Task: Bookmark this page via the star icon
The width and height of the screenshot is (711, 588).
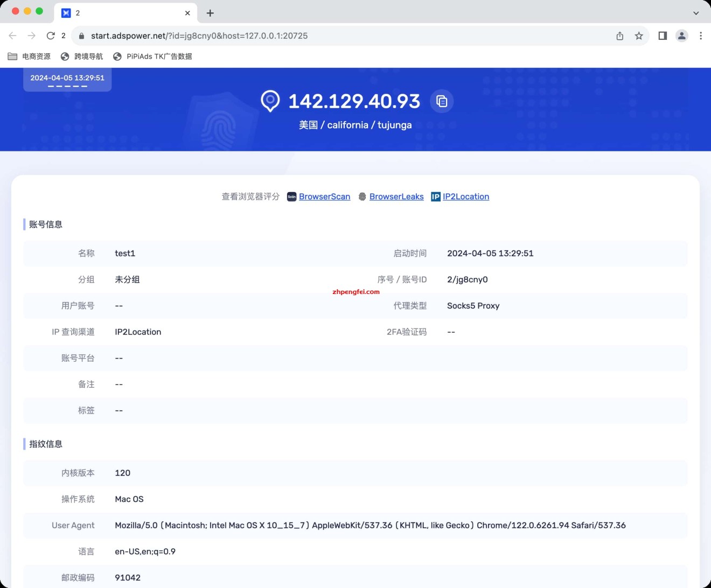Action: [639, 36]
